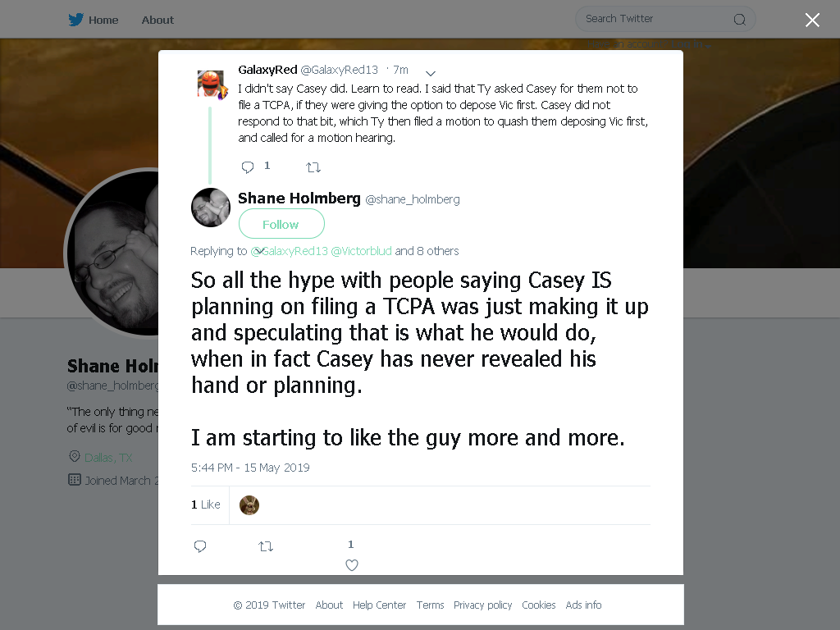This screenshot has height=630, width=840.
Task: Retweet GalaxyRed's tweet
Action: point(313,167)
